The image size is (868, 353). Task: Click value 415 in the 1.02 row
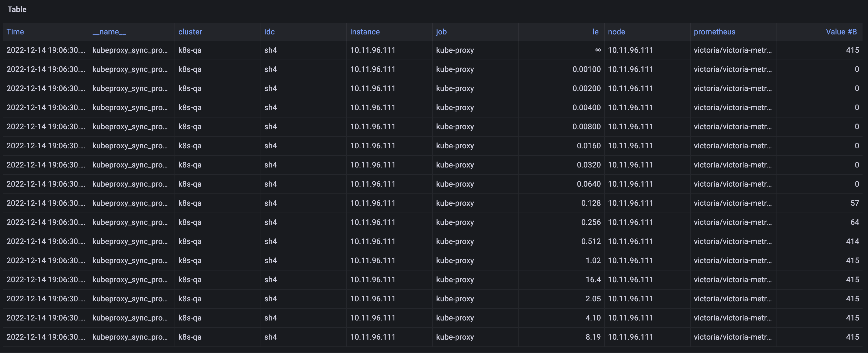tap(852, 261)
